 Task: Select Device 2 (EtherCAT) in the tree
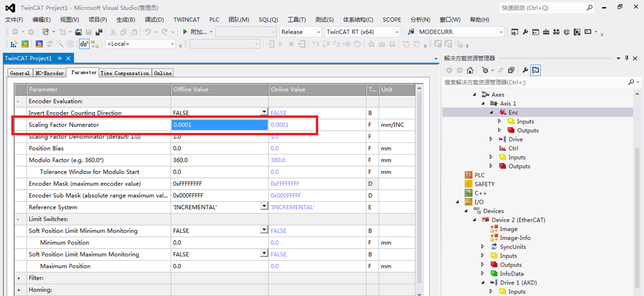tap(518, 220)
